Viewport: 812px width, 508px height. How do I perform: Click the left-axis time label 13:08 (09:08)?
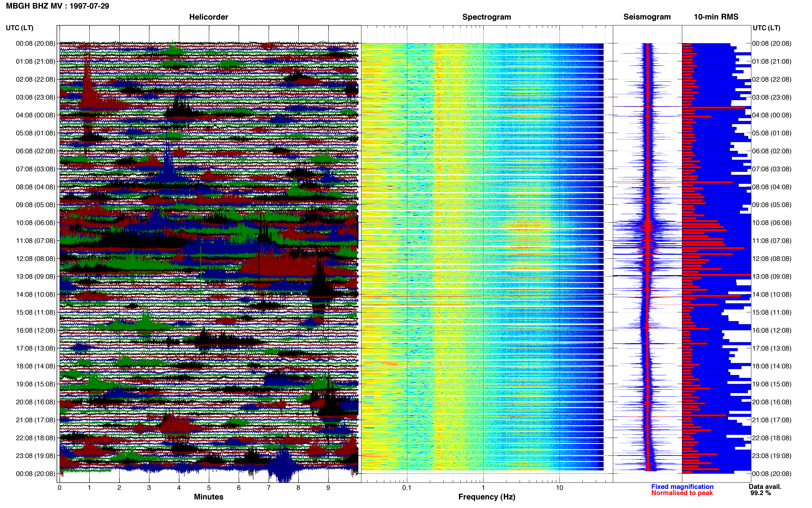point(36,277)
